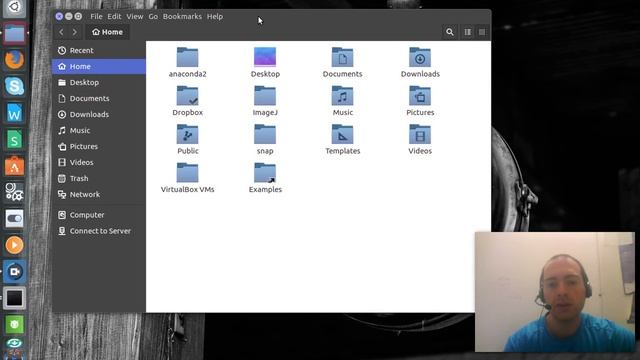
Task: Open the Bookmarks menu
Action: [182, 16]
